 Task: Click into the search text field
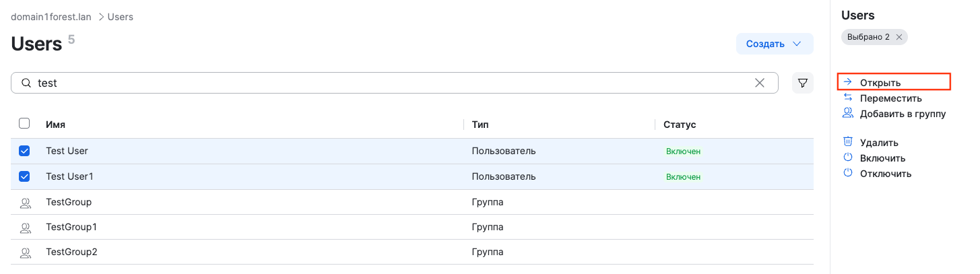(x=391, y=83)
